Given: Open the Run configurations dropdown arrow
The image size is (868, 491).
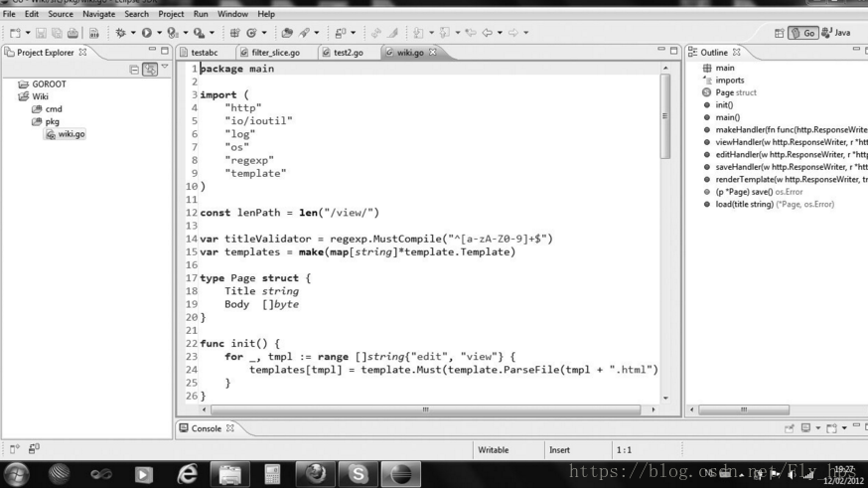Looking at the screenshot, I should 160,33.
